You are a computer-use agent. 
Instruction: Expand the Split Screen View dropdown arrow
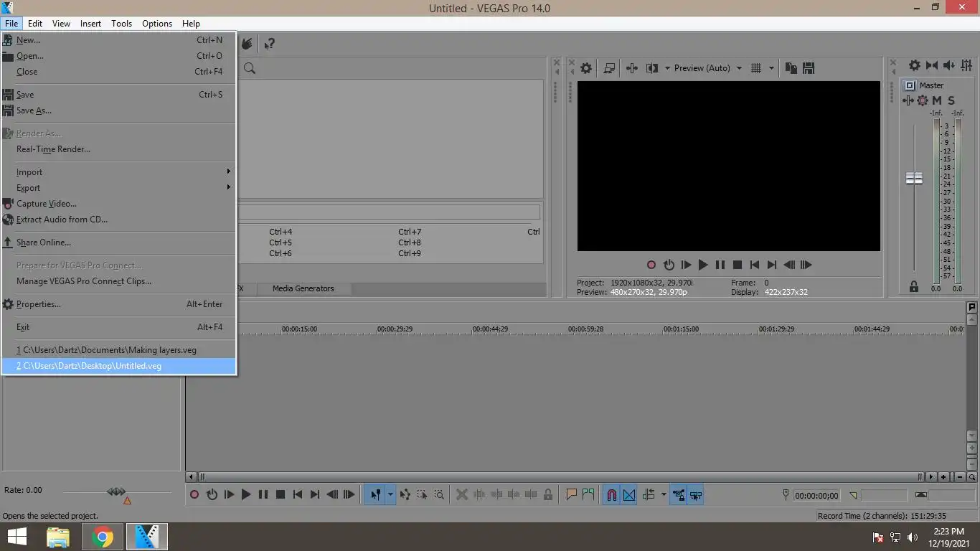667,68
